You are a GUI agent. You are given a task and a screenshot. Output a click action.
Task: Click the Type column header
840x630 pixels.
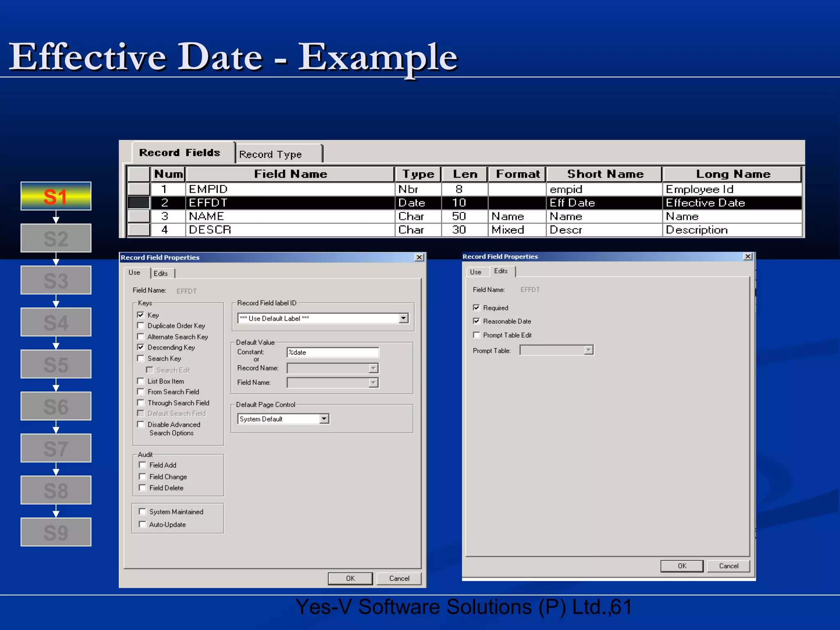pyautogui.click(x=418, y=174)
